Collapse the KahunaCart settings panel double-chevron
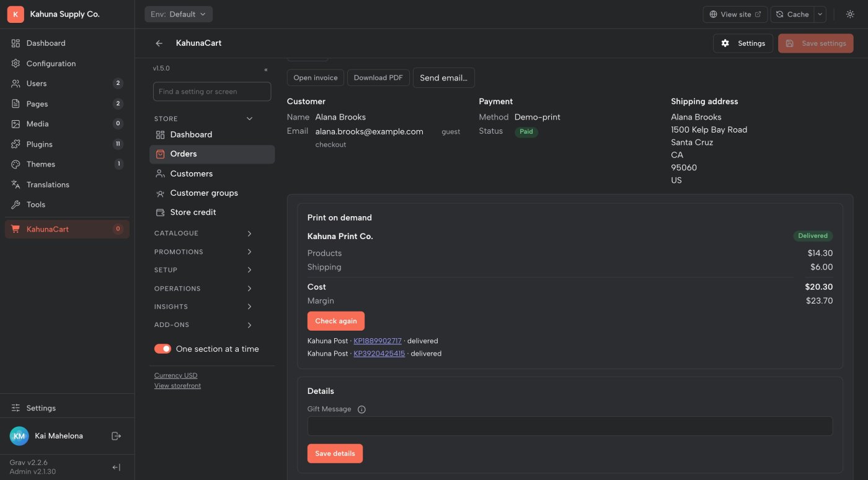 (266, 70)
